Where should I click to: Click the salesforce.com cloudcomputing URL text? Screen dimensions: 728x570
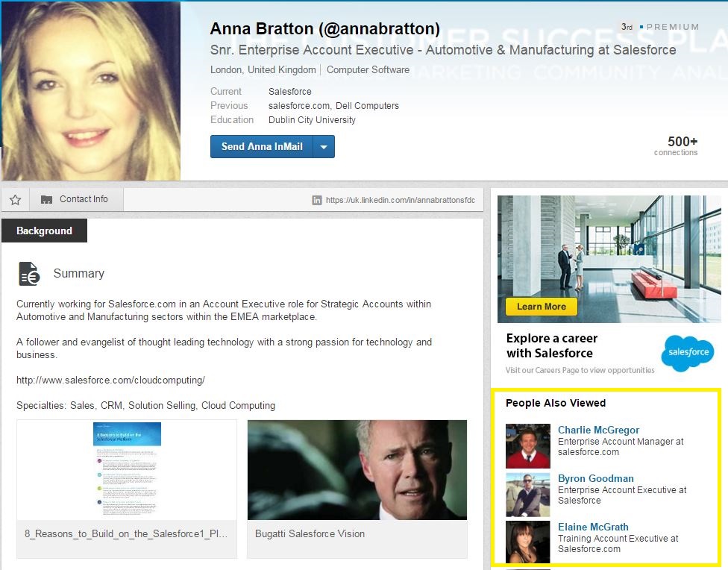[x=110, y=380]
